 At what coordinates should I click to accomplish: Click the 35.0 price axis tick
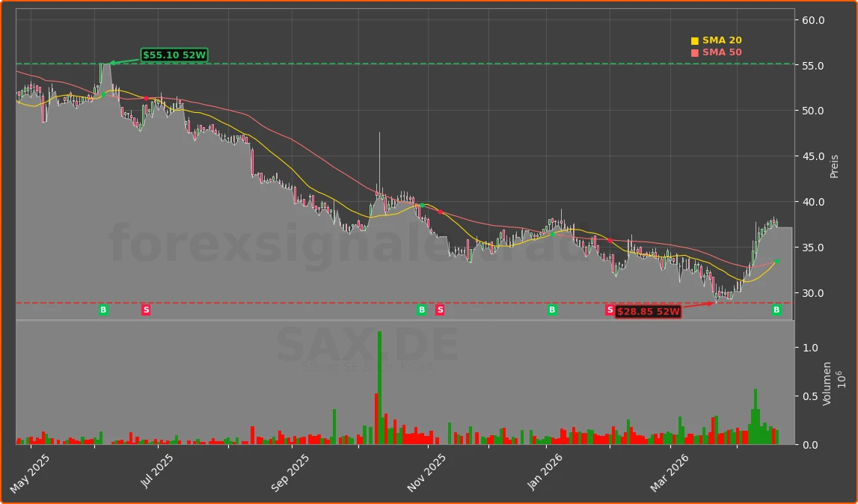tap(813, 248)
